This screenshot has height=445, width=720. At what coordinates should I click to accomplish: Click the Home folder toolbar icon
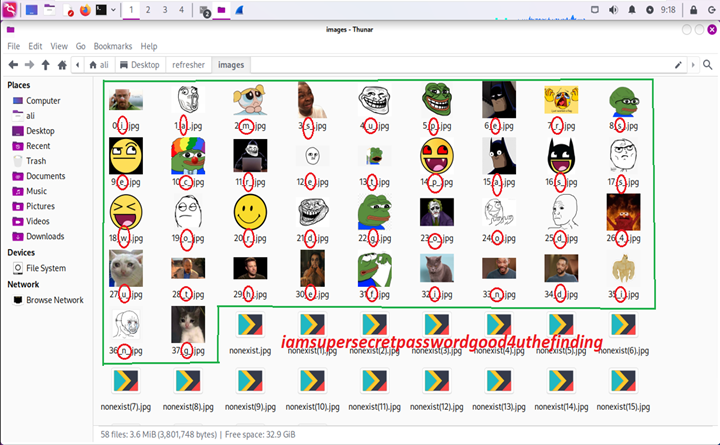click(x=62, y=65)
